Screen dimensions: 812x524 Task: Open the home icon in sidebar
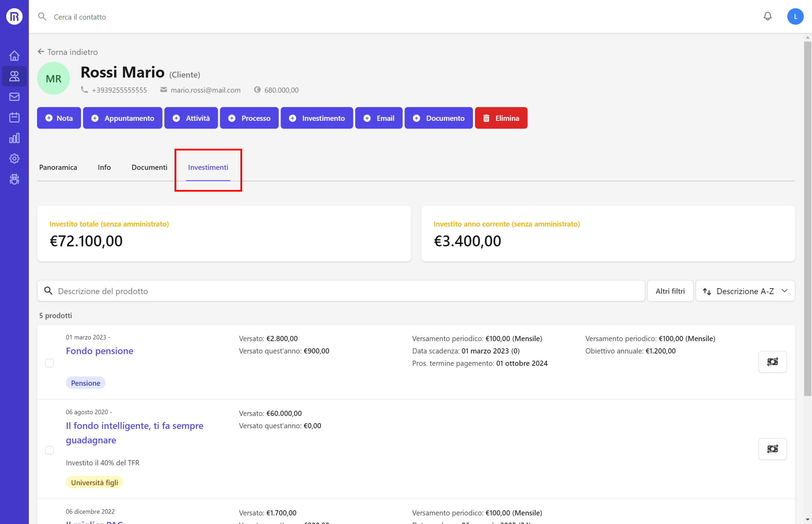pos(14,56)
